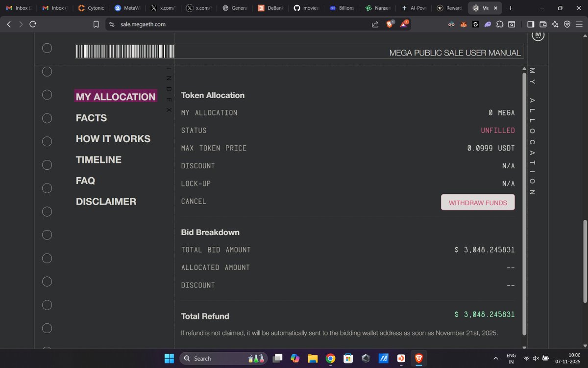Go back to the previous page

pyautogui.click(x=9, y=24)
